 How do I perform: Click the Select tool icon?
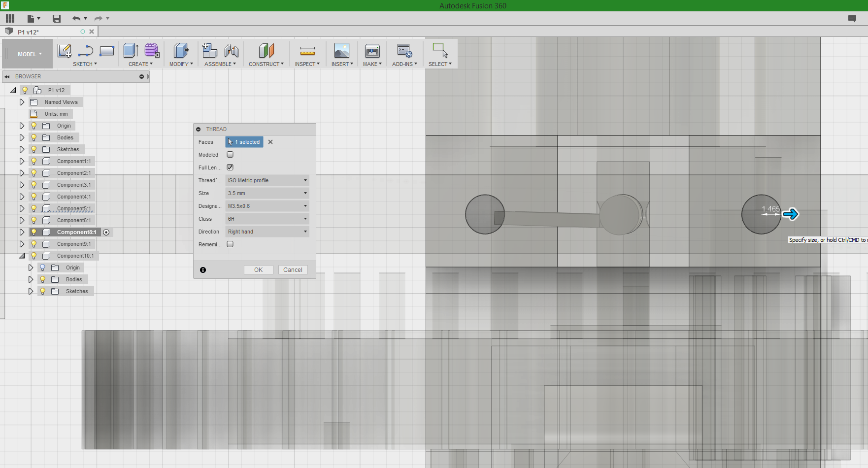pos(440,50)
